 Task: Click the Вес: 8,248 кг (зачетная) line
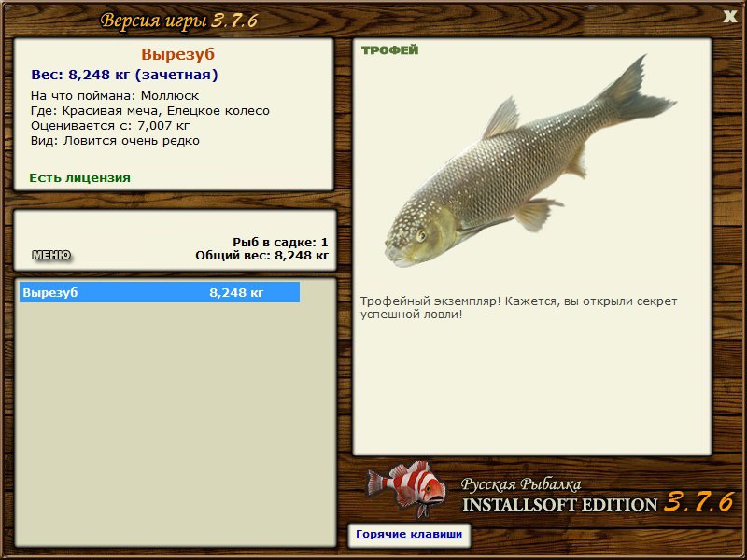(x=124, y=75)
